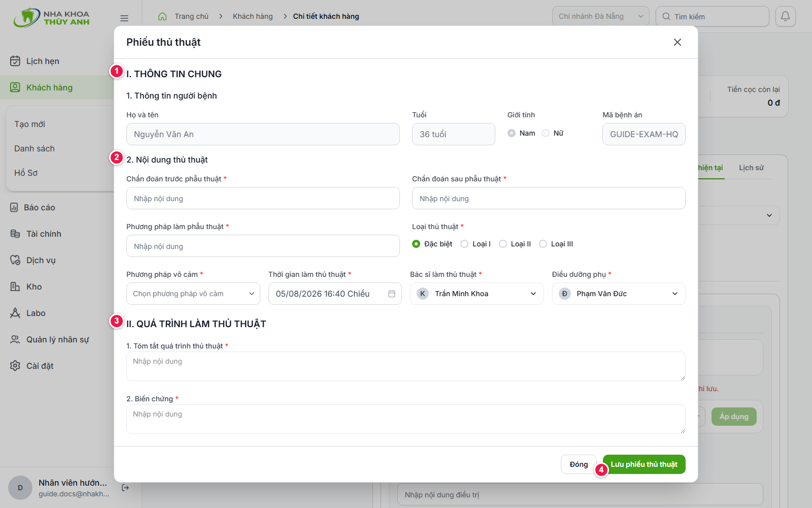Open Khách hàng sidebar menu
This screenshot has width=812, height=508.
[57, 87]
